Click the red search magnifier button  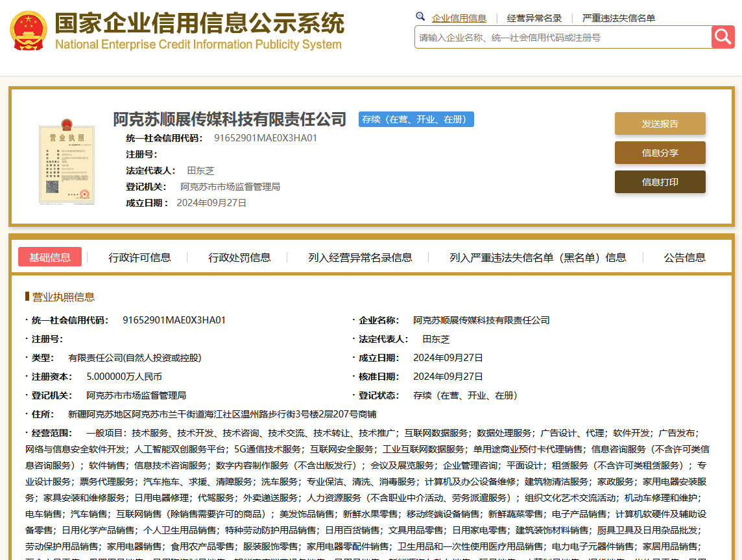[x=723, y=37]
